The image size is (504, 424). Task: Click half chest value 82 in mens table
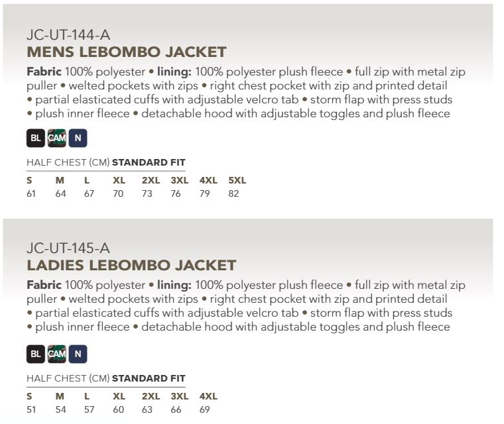[x=233, y=193]
